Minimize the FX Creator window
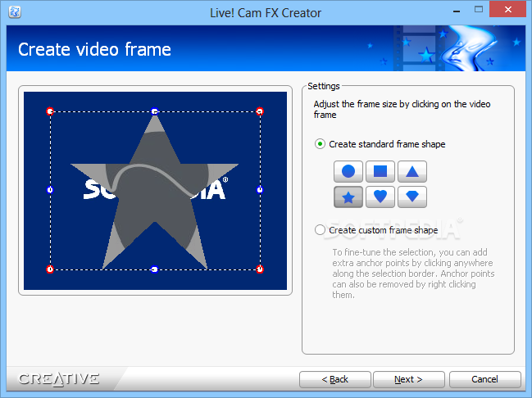The image size is (532, 398). 457,10
